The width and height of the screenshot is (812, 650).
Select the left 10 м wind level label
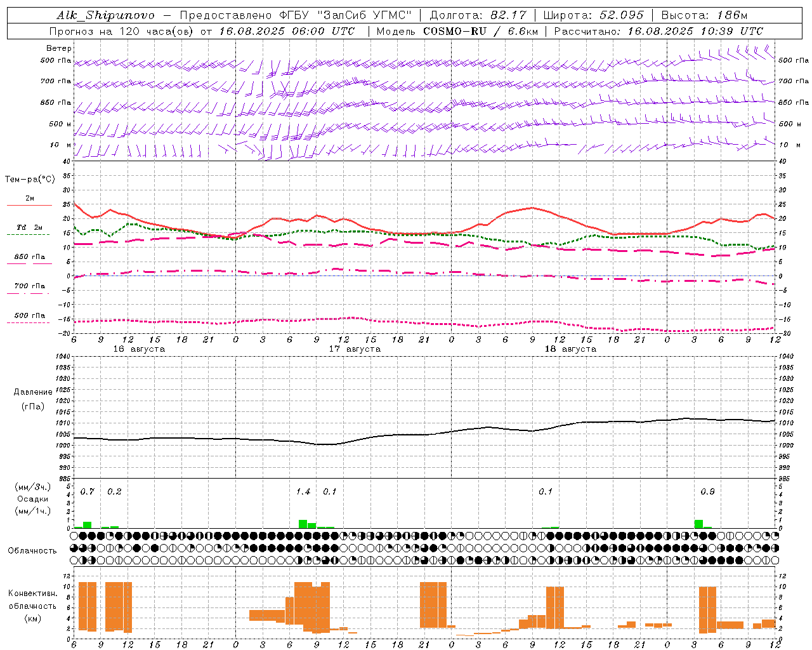click(x=61, y=145)
